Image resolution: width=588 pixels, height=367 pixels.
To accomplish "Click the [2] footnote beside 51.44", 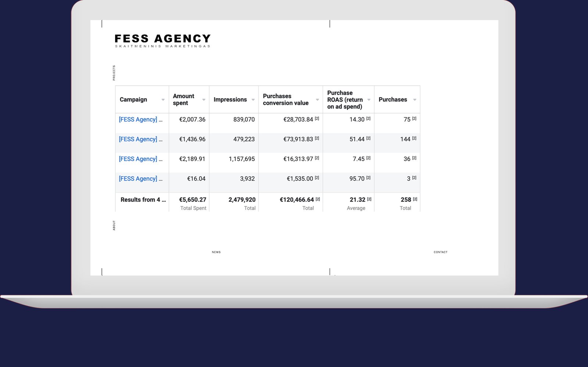I will pyautogui.click(x=368, y=138).
